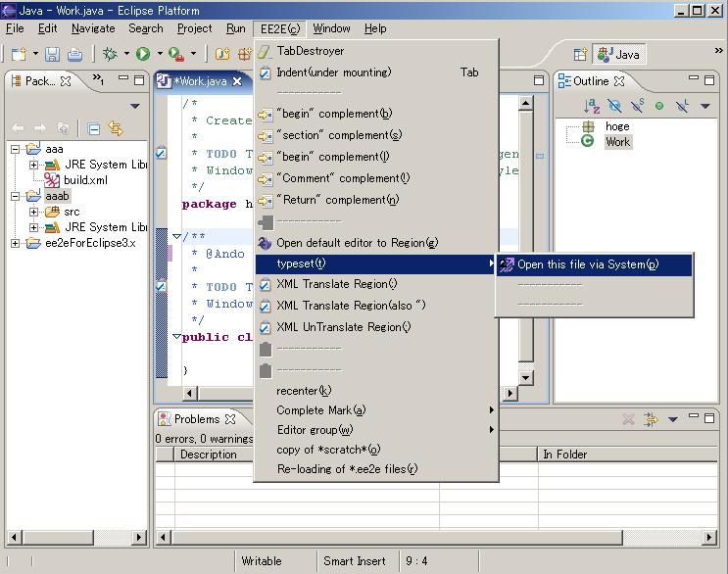Maximize the Outline view panel

pos(709,80)
